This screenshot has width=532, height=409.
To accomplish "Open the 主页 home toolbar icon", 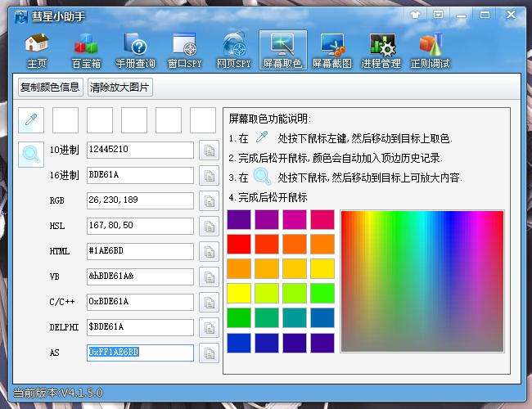I will tap(37, 51).
